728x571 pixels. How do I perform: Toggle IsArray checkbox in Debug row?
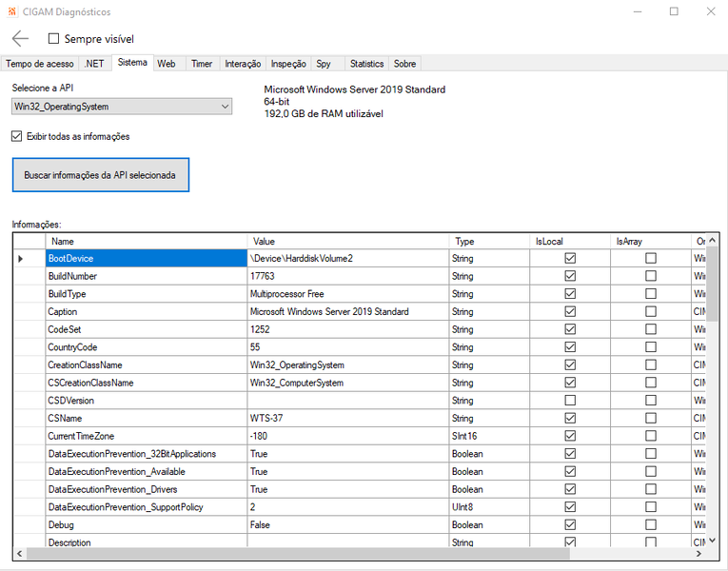point(651,524)
